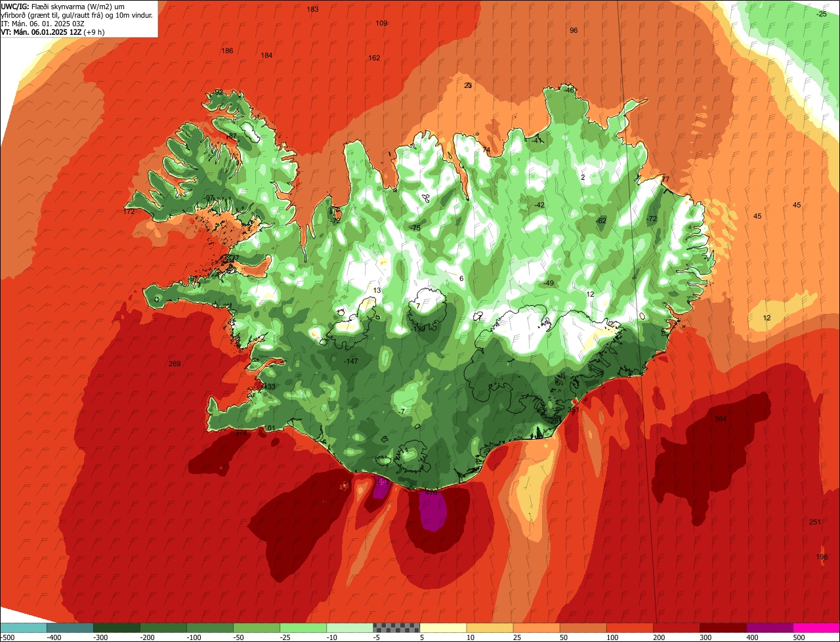The width and height of the screenshot is (840, 642).
Task: Click the map value '364' in the dark red area
Action: coord(721,419)
